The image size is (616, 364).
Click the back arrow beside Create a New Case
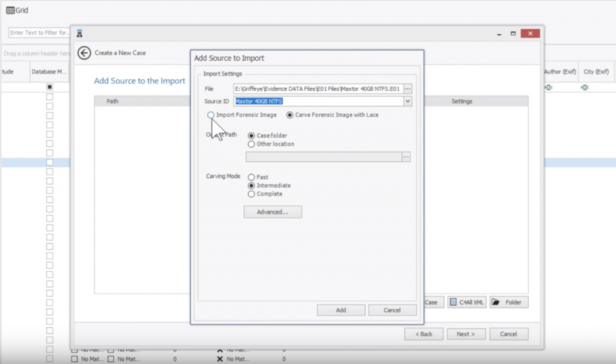coord(84,53)
